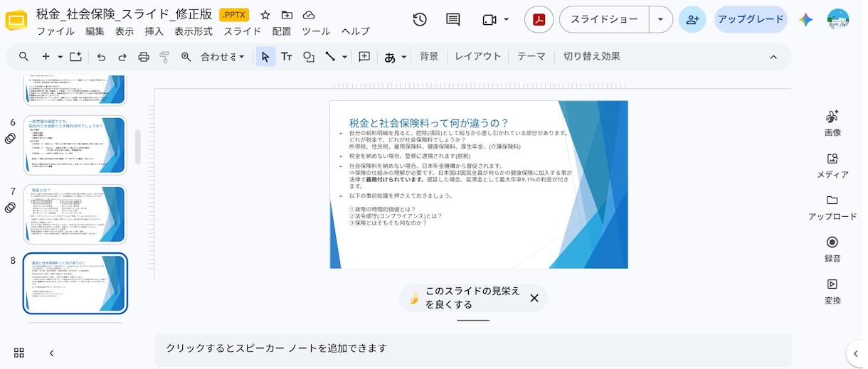The width and height of the screenshot is (868, 369).
Task: Open the アップロード side panel
Action: (x=832, y=207)
